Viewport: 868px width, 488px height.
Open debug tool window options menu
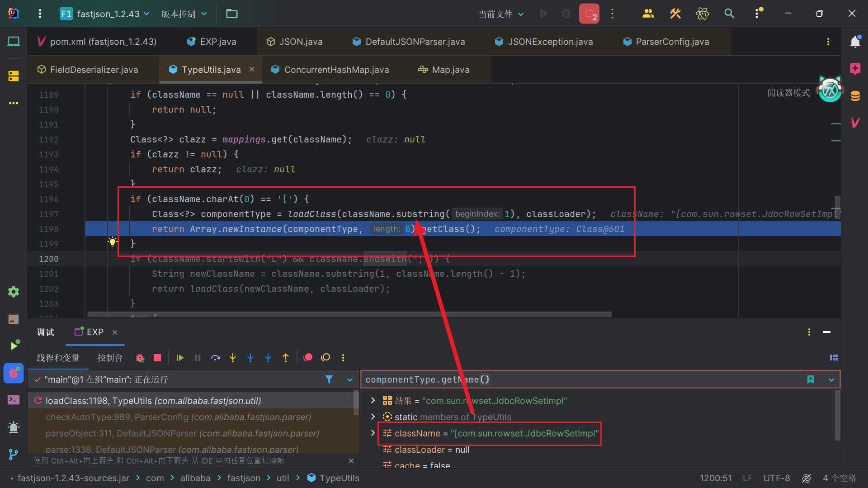tap(809, 332)
